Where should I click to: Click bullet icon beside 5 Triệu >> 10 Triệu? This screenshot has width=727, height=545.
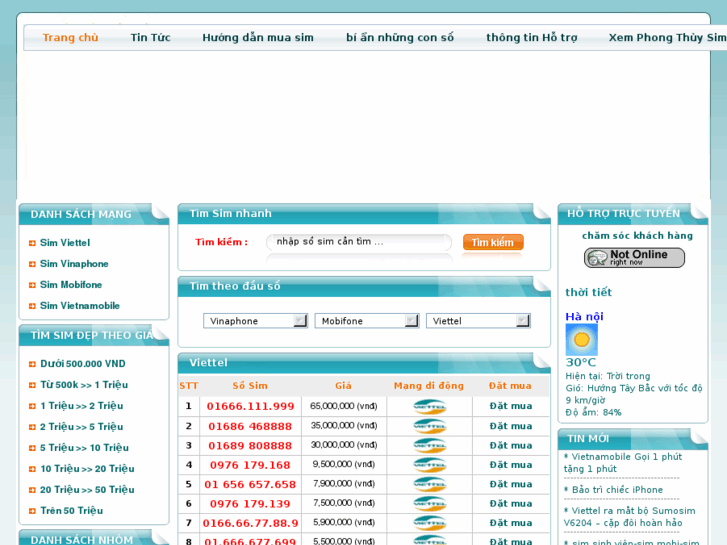(x=32, y=448)
